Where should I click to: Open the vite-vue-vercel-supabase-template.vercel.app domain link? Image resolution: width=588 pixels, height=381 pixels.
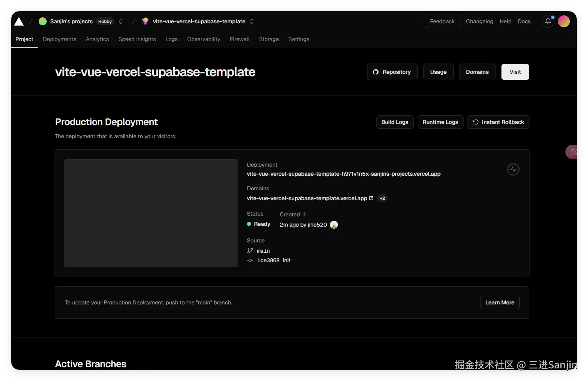307,198
